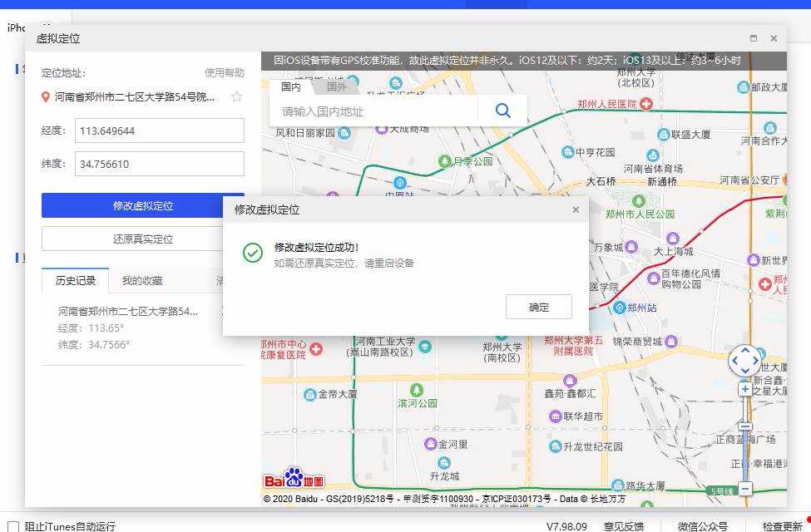Click 河南省体育场 marker
Viewport: 811px width, 532px height.
point(653,155)
